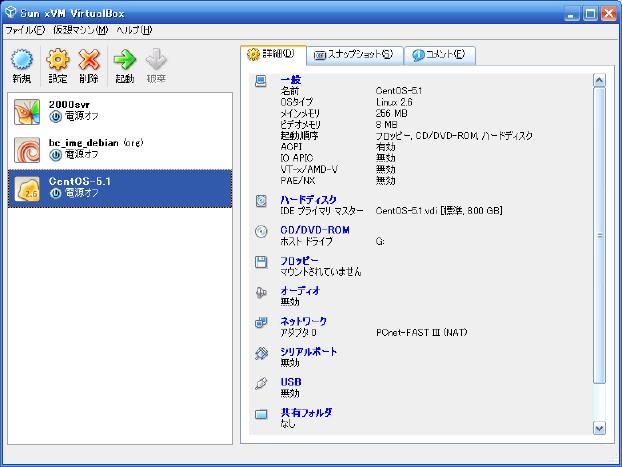
Task: Open the 仮想マシン(M) menu
Action: [81, 30]
